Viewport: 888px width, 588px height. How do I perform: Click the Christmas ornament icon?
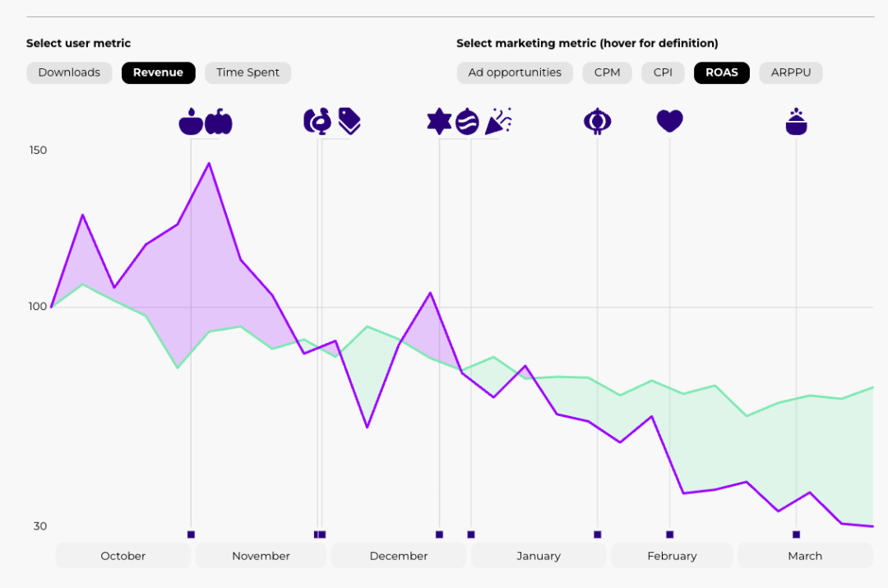pos(467,121)
